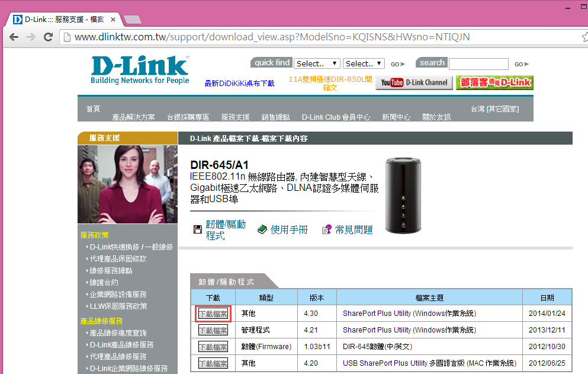This screenshot has height=374, width=588.
Task: Click the floppy disk firmware icon
Action: [x=198, y=229]
